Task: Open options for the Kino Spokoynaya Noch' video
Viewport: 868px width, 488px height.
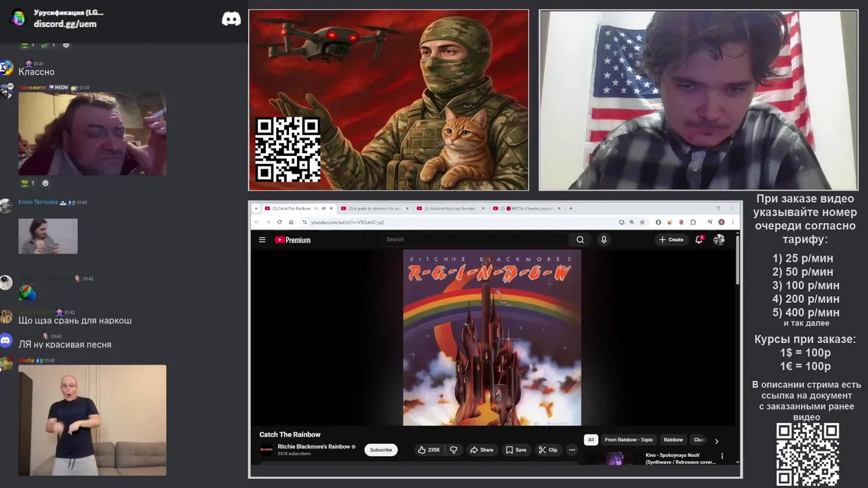Action: click(x=722, y=456)
